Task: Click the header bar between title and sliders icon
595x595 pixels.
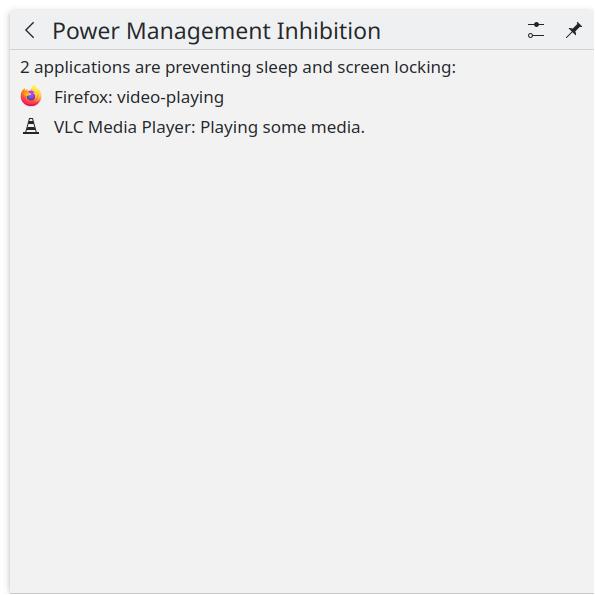Action: (x=453, y=30)
